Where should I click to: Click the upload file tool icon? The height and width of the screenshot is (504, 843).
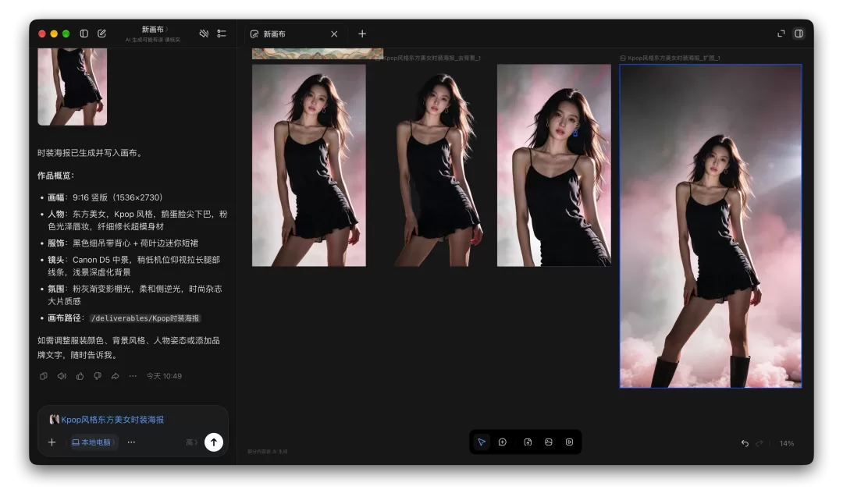(528, 442)
